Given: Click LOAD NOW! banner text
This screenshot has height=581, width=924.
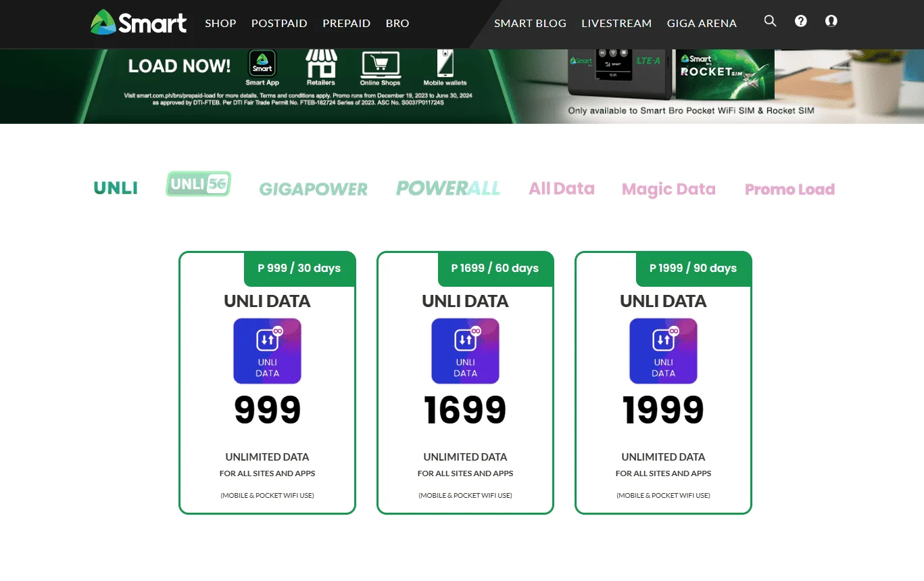Looking at the screenshot, I should point(179,66).
